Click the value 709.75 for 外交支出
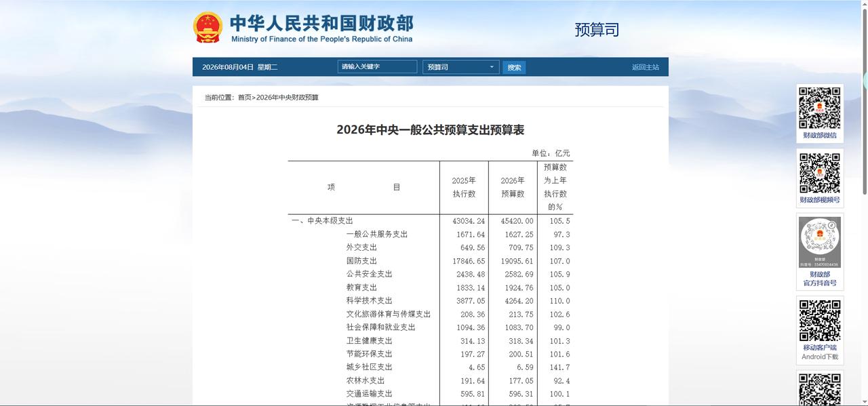The height and width of the screenshot is (406, 868). coord(521,247)
